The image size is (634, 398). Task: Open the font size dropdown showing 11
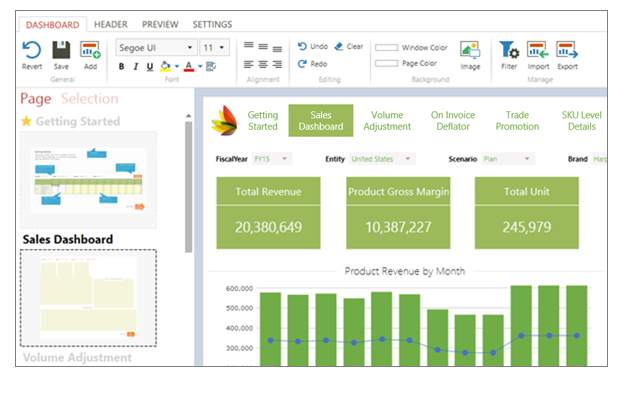click(215, 47)
